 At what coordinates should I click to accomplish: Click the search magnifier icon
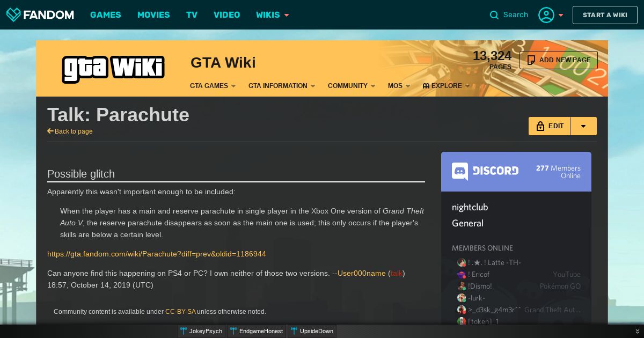pos(494,15)
